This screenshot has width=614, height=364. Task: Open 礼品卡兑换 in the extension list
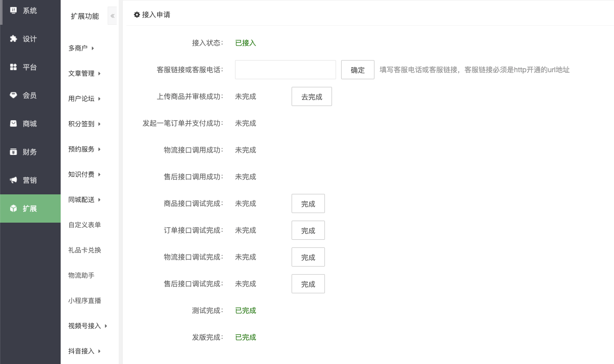pyautogui.click(x=84, y=250)
